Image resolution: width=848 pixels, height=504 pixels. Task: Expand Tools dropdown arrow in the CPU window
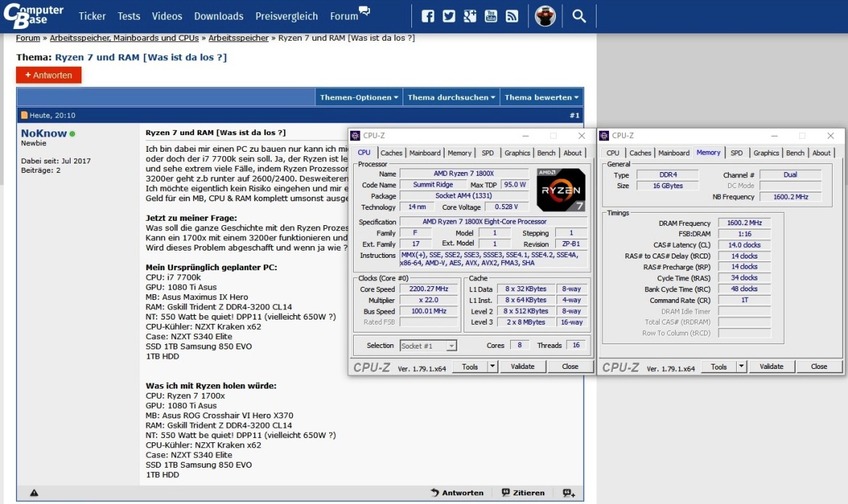pyautogui.click(x=492, y=367)
